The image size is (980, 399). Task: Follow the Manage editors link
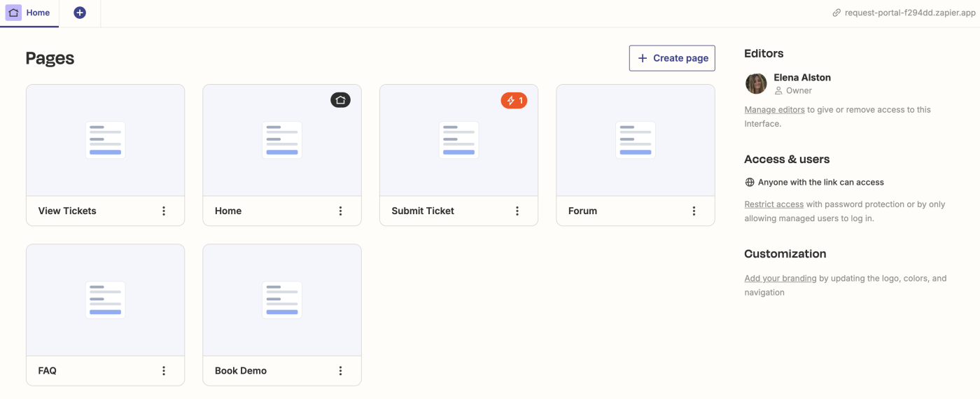pyautogui.click(x=774, y=110)
